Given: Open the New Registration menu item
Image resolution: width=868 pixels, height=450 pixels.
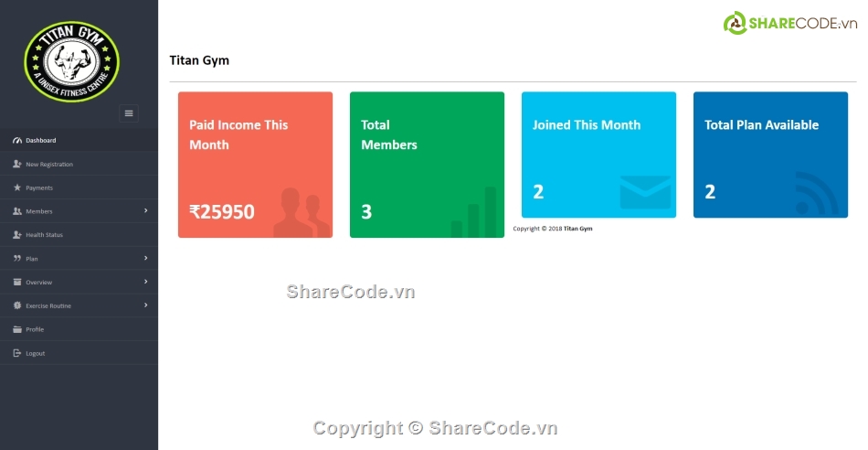Looking at the screenshot, I should [x=49, y=165].
